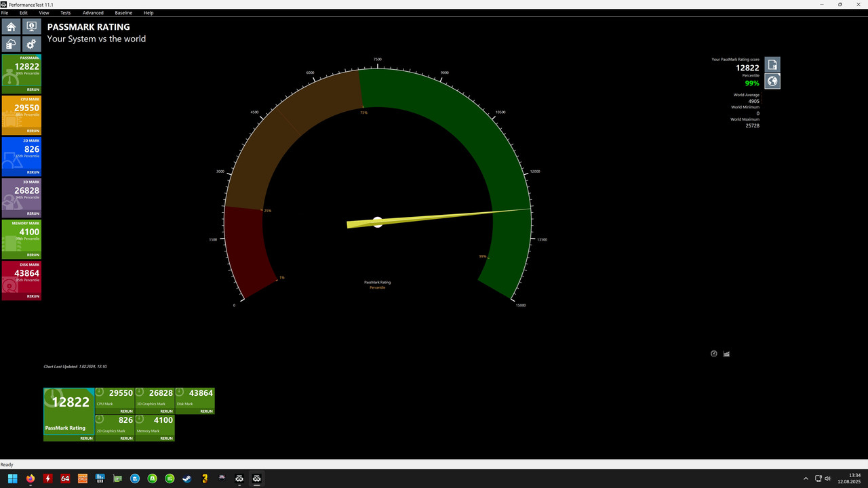
Task: Rerun the bottom Memory Mark 4100 tile
Action: pyautogui.click(x=166, y=439)
